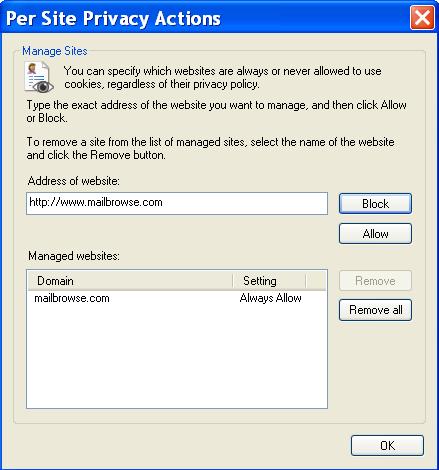Click the Allow button

pyautogui.click(x=375, y=234)
